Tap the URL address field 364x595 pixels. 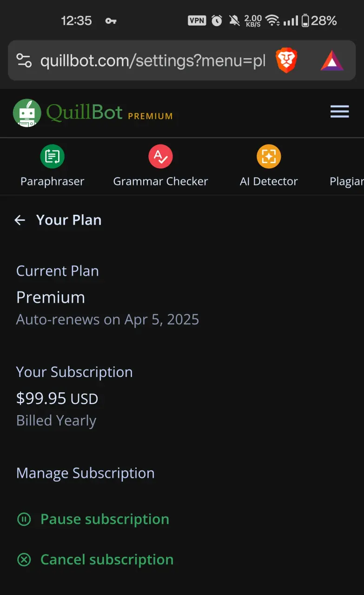[152, 61]
